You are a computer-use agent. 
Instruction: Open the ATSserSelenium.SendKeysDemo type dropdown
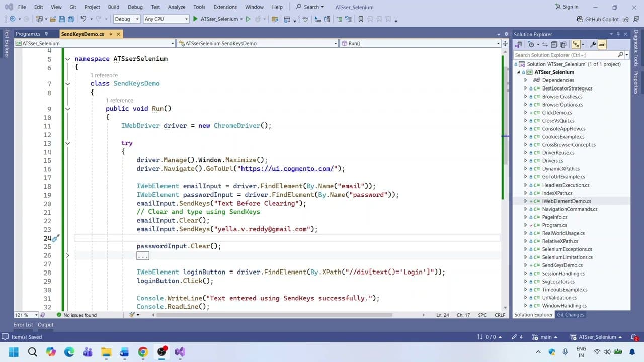pos(258,43)
